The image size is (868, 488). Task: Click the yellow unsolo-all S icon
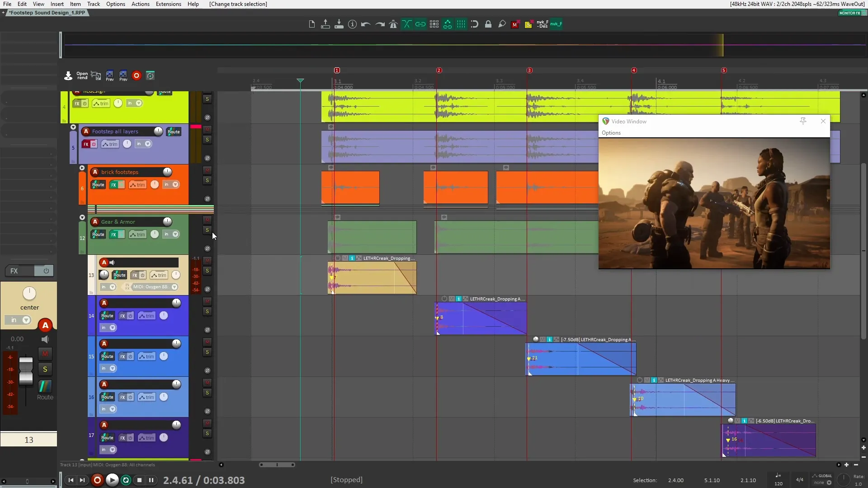pyautogui.click(x=528, y=25)
